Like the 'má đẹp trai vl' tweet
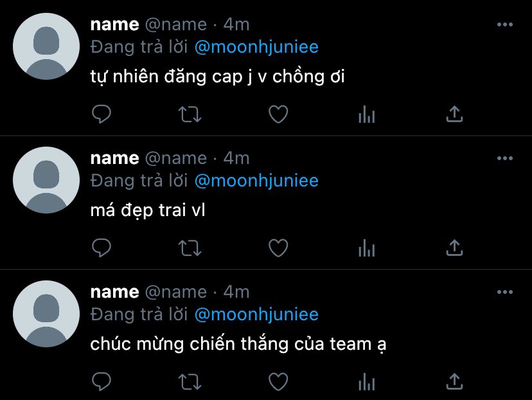The image size is (532, 400). [x=278, y=248]
